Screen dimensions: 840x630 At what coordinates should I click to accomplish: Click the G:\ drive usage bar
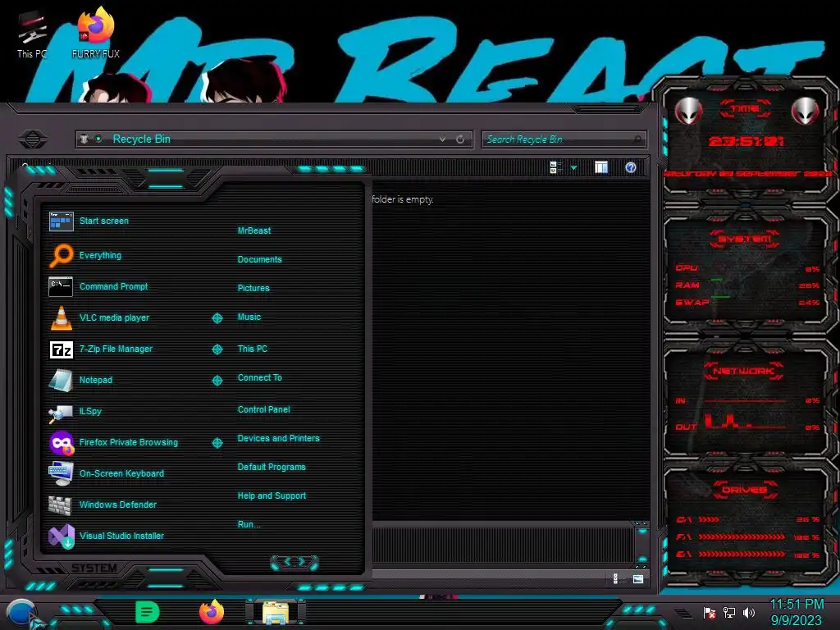click(x=742, y=555)
